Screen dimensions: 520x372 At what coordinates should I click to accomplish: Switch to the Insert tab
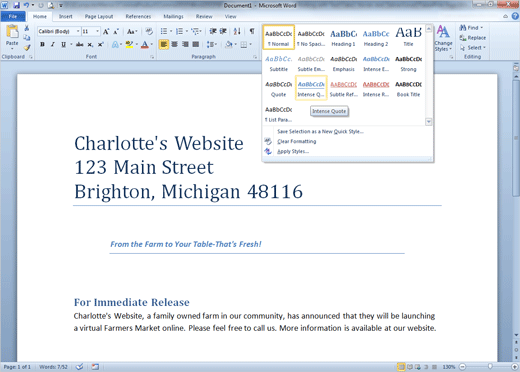coord(66,16)
